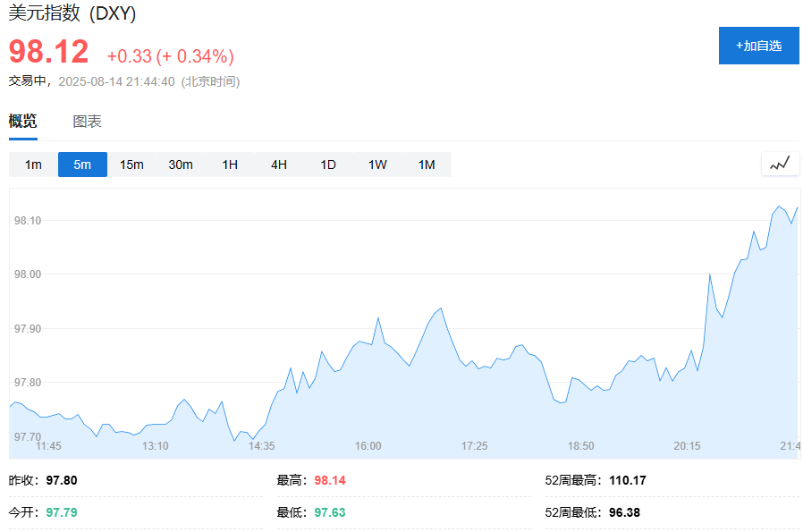
Task: Select the 1m one-minute interval
Action: [33, 165]
